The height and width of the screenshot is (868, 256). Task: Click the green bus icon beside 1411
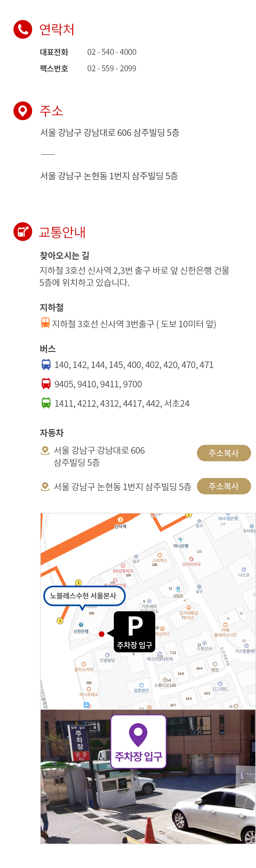click(46, 403)
